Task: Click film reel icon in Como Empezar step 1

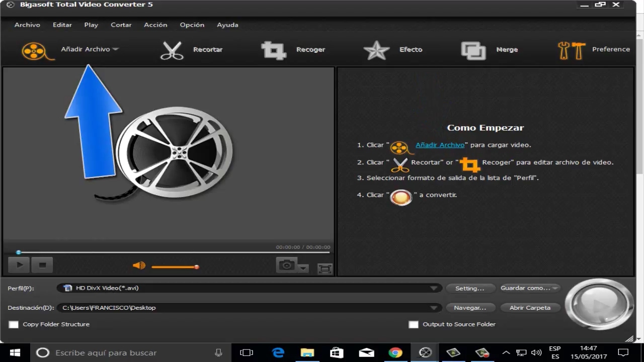Action: pos(401,147)
